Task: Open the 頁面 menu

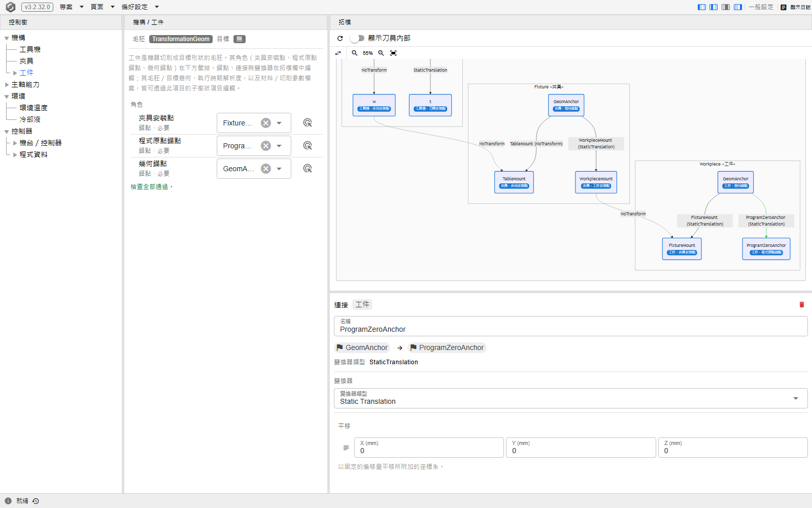Action: [x=103, y=7]
